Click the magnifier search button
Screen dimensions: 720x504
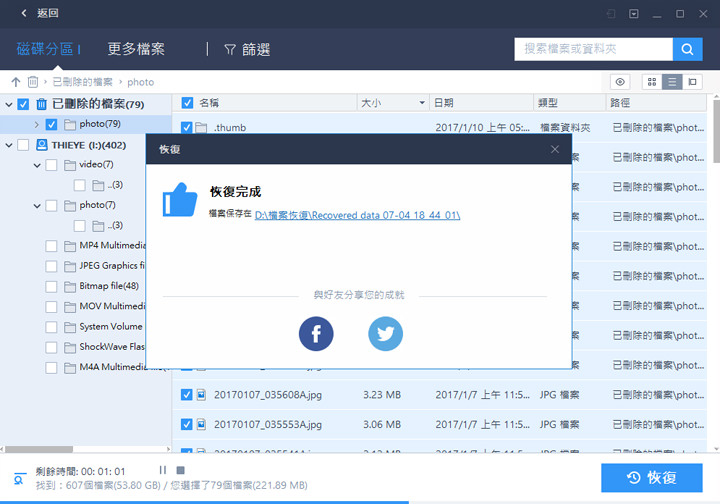(687, 49)
